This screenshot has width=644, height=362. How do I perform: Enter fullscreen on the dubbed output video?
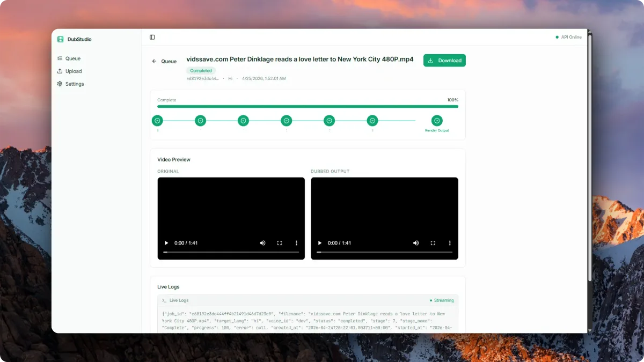pos(433,243)
